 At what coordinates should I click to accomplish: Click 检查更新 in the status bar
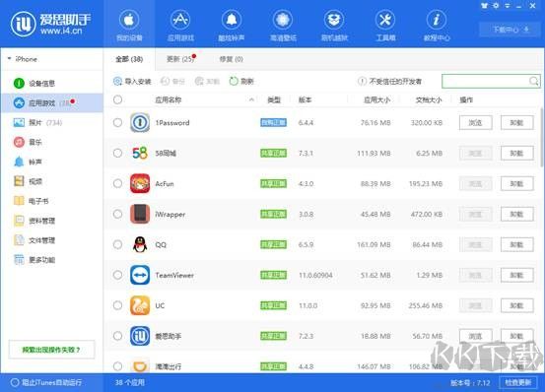point(518,382)
